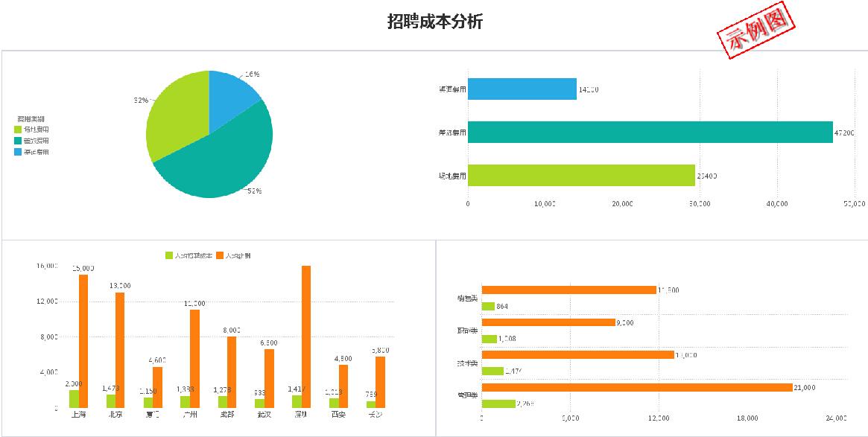Click the 渠道费用 bar axis label

[452, 89]
